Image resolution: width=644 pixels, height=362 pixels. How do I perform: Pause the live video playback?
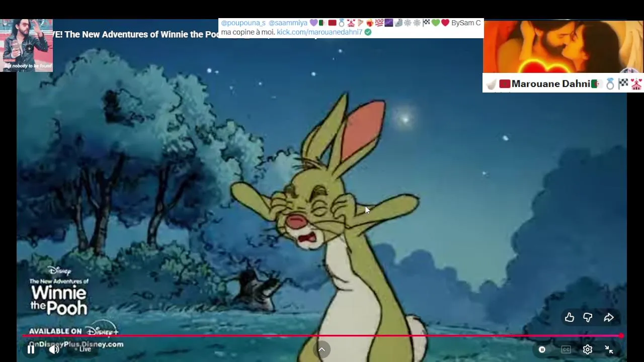[31, 349]
